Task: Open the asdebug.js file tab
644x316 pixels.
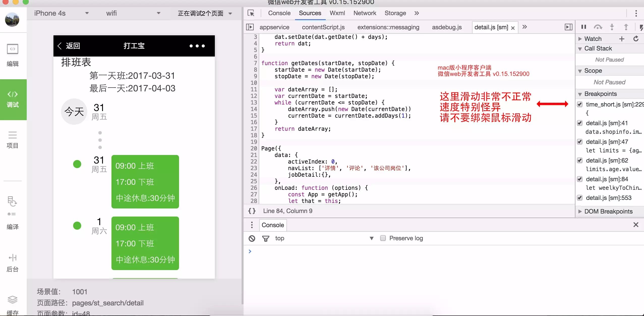Action: pos(447,27)
